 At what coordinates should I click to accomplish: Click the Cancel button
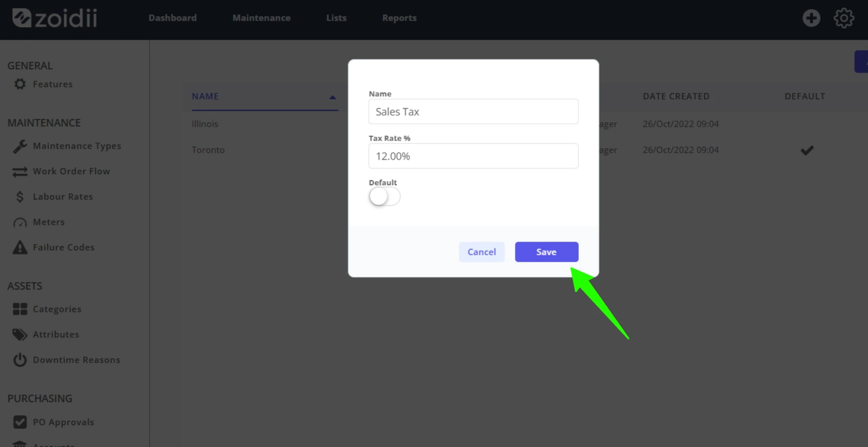[482, 252]
